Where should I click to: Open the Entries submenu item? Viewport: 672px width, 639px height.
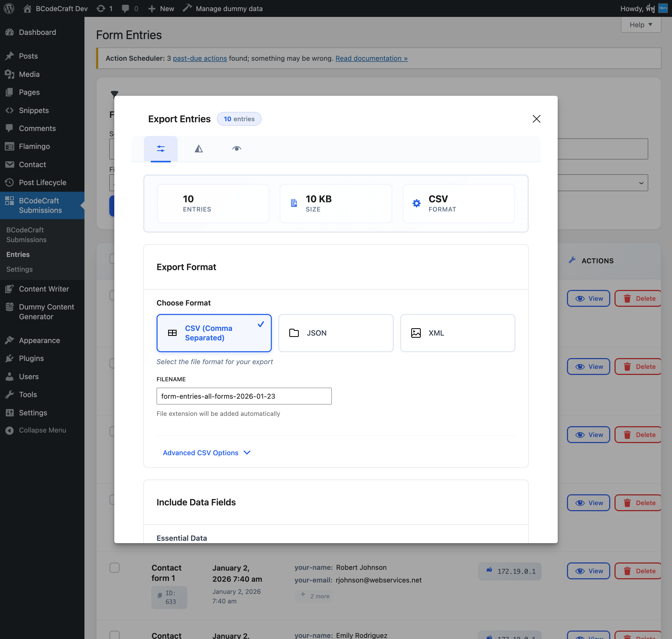point(18,254)
